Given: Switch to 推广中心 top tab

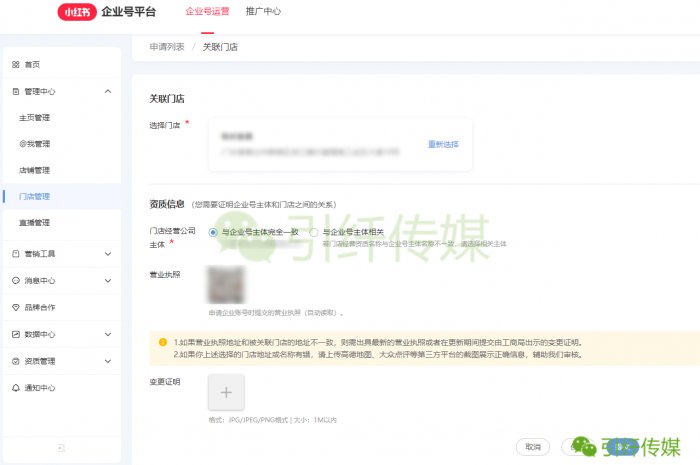Looking at the screenshot, I should pyautogui.click(x=263, y=12).
